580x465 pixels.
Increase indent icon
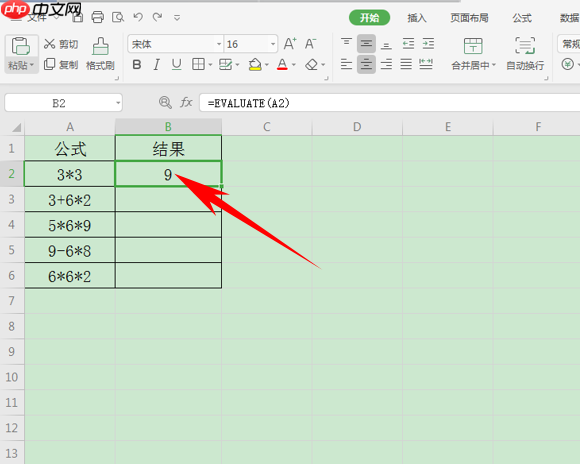click(428, 44)
